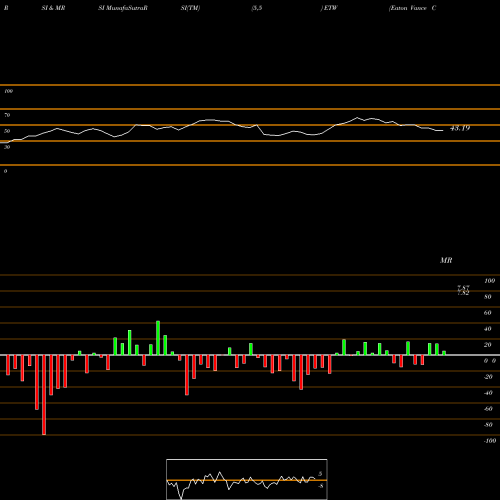Image resolution: width=500 pixels, height=500 pixels.
Task: Click the '-100' label on MR axis
Action: click(x=490, y=441)
